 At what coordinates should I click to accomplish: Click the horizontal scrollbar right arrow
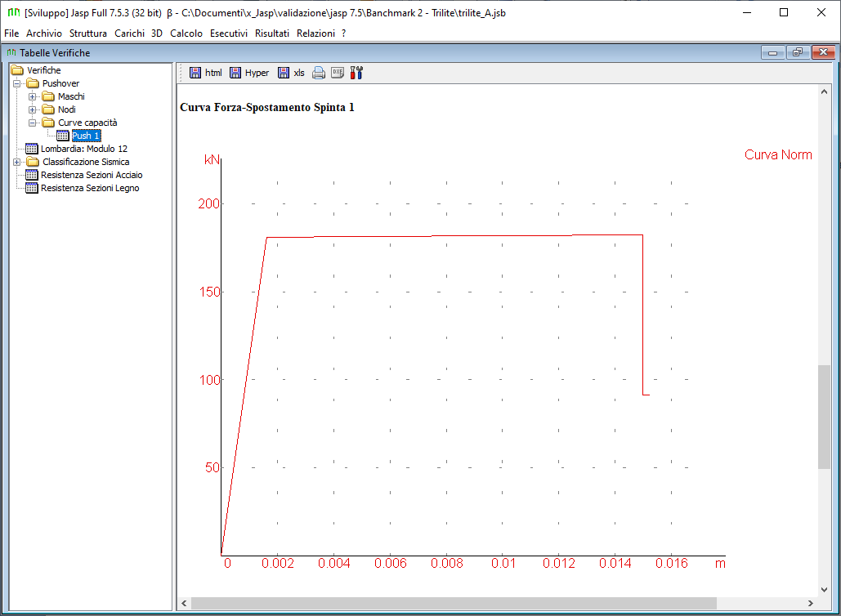point(811,603)
